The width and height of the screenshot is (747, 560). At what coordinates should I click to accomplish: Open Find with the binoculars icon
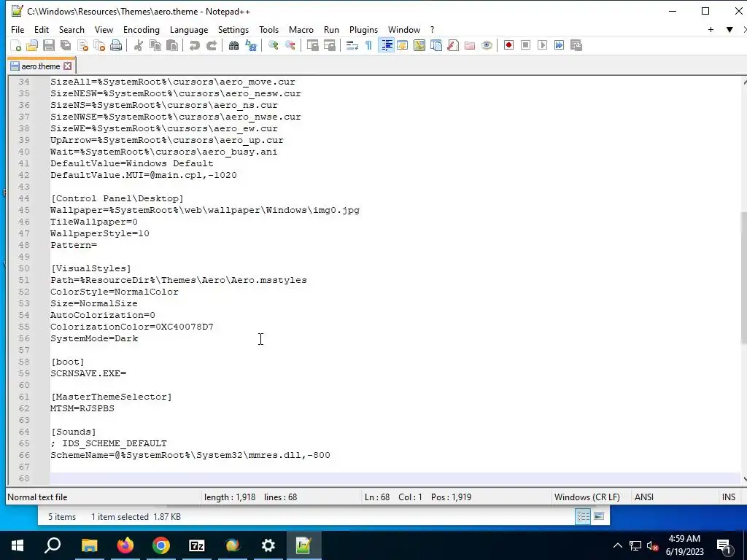pyautogui.click(x=233, y=45)
